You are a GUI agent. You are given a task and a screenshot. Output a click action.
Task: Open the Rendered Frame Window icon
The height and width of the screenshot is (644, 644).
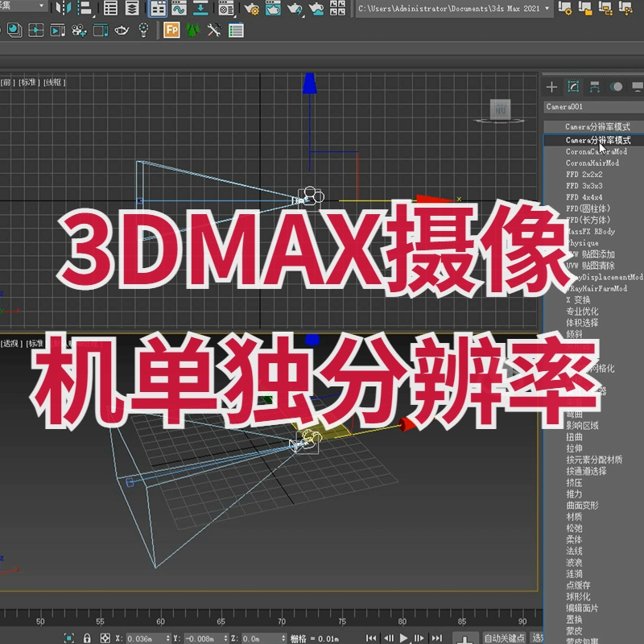click(x=273, y=8)
